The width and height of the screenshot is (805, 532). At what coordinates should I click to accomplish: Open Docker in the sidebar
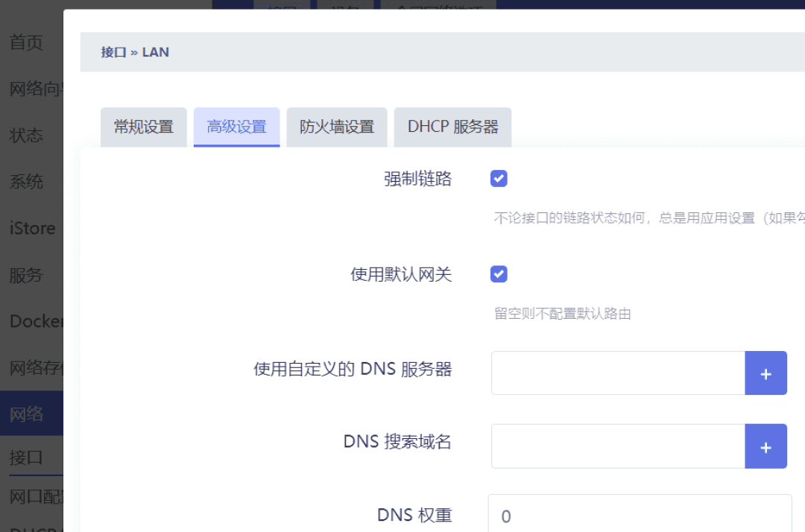pyautogui.click(x=36, y=321)
